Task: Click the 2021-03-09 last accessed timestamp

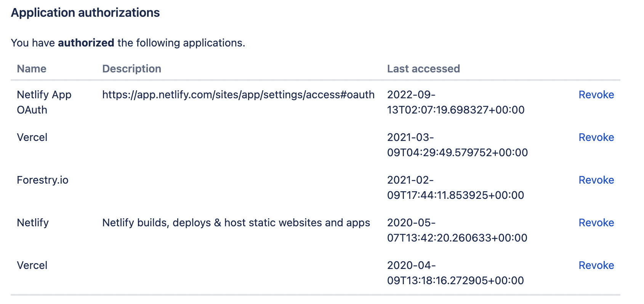Action: [x=457, y=145]
